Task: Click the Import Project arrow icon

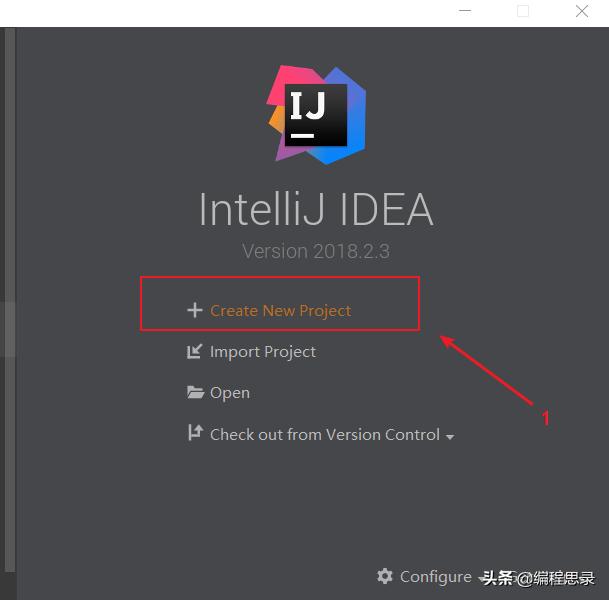Action: [194, 351]
